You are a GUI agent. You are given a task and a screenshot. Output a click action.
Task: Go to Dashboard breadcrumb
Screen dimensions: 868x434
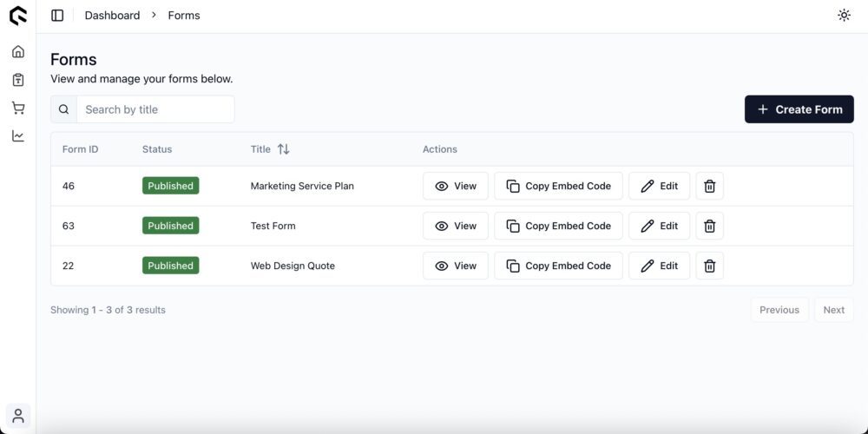click(x=112, y=16)
